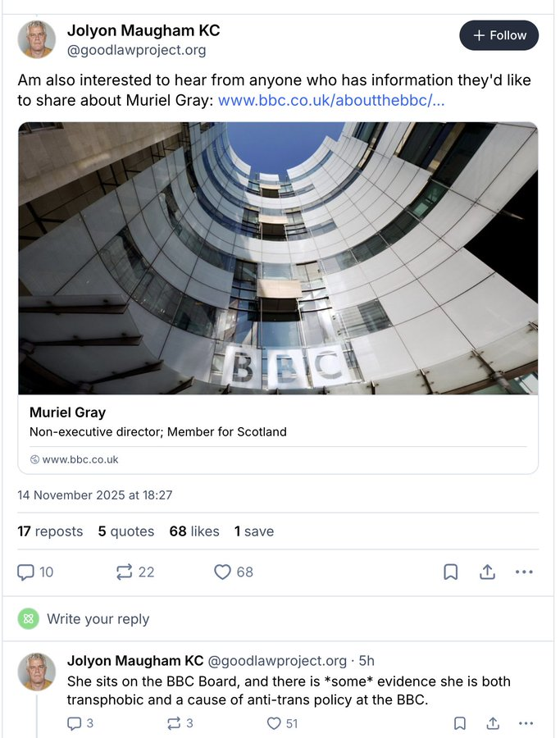The image size is (560, 738).
Task: View the 5 quotes list
Action: [x=125, y=531]
